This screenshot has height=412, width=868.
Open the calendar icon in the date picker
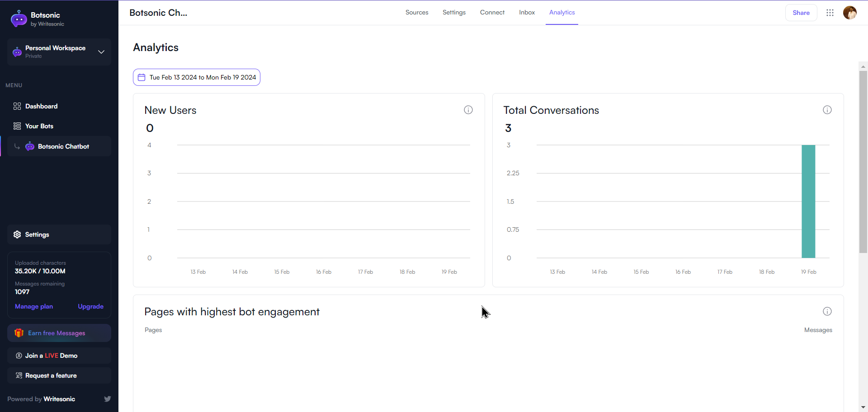(142, 77)
